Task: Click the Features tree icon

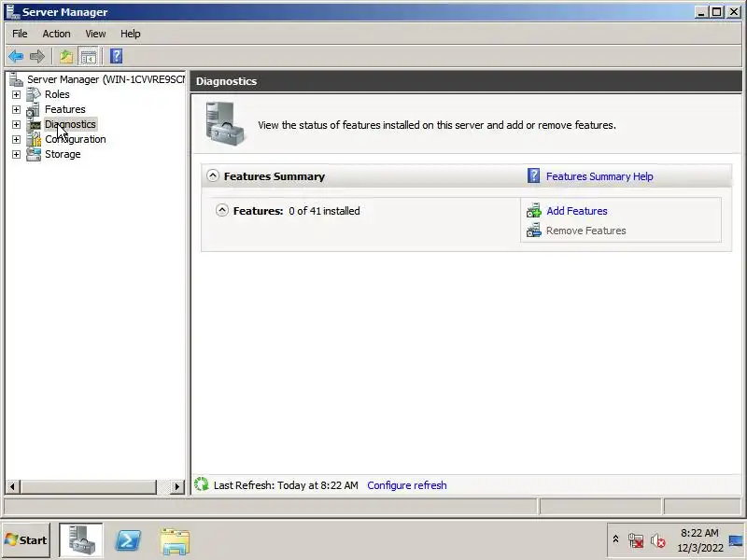Action: (x=34, y=109)
